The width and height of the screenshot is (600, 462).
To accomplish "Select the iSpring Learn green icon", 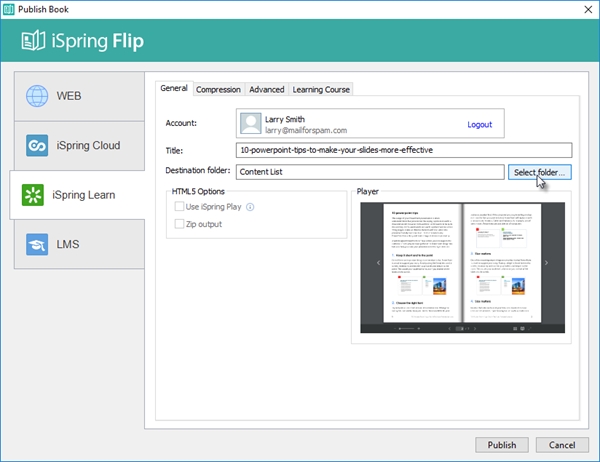I will click(33, 195).
